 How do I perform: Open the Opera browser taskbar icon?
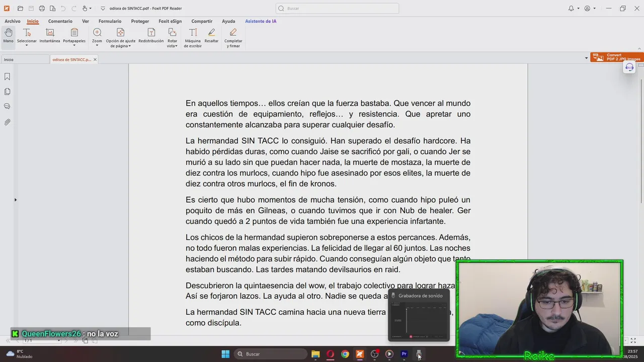pyautogui.click(x=330, y=354)
